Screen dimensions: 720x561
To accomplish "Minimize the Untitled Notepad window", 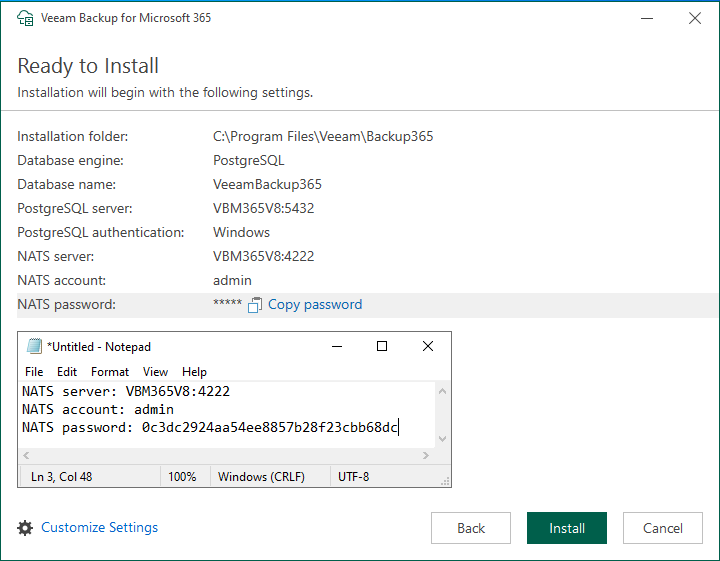I will [x=335, y=347].
